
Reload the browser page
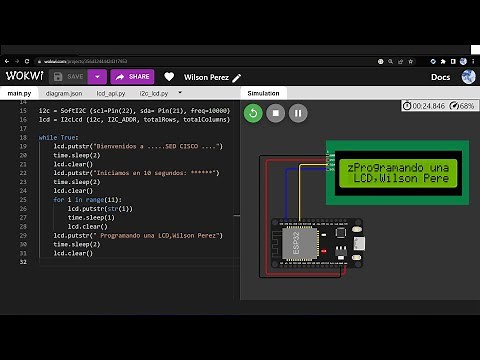(27, 61)
